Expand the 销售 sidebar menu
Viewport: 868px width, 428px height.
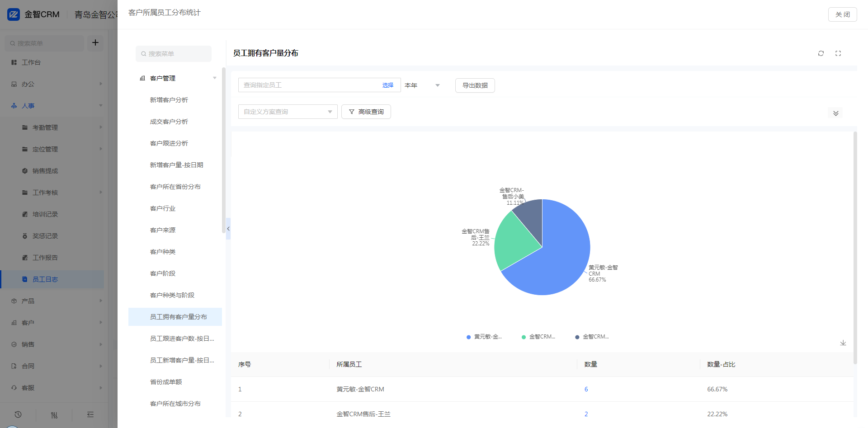click(54, 344)
